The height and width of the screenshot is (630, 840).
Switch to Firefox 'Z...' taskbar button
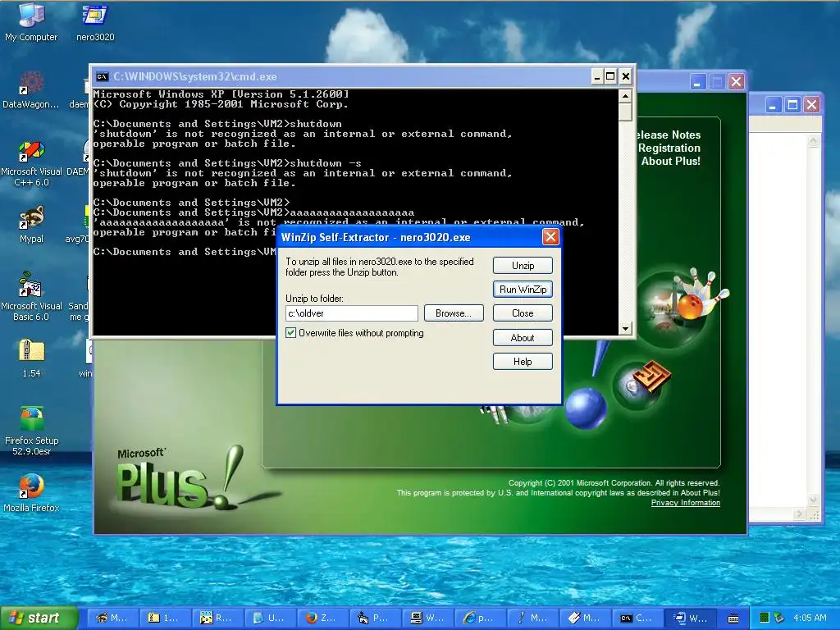[322, 618]
